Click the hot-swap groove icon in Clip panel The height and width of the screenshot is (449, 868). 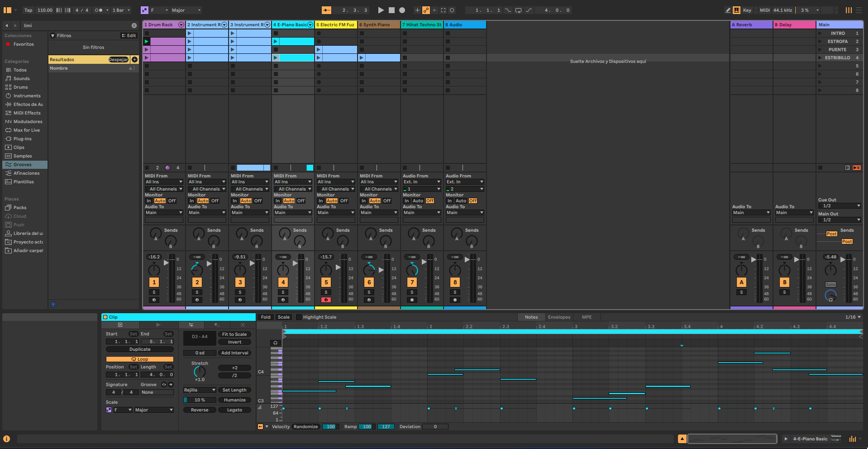(164, 385)
